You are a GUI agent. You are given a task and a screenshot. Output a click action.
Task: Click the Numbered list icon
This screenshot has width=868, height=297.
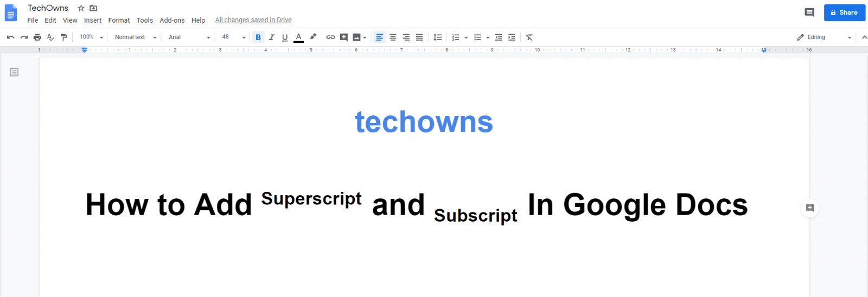456,37
